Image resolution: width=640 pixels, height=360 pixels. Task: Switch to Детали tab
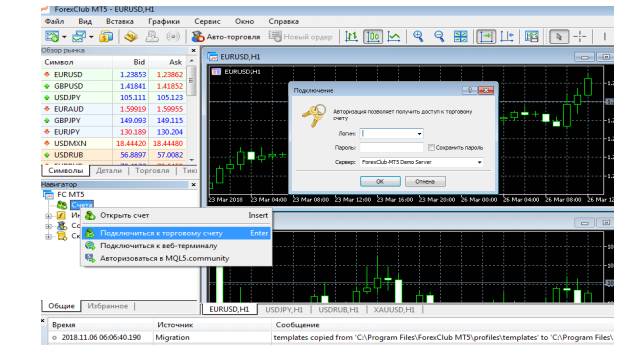pos(109,171)
